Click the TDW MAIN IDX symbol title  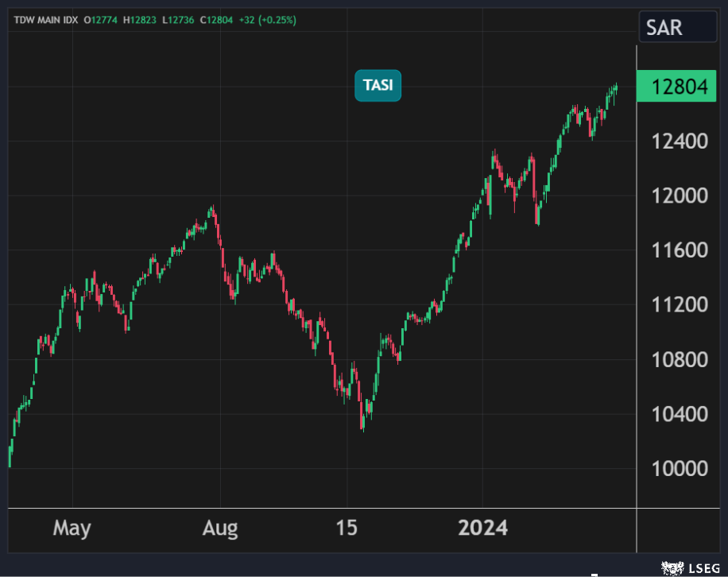[x=45, y=20]
